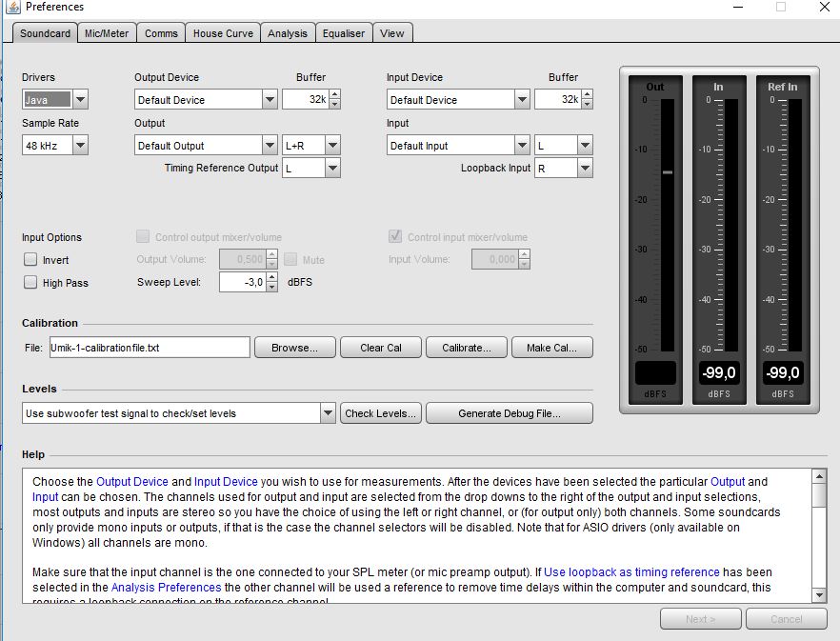Open the Drivers dropdown showing Java
Viewport: 840px width, 641px height.
[x=80, y=100]
